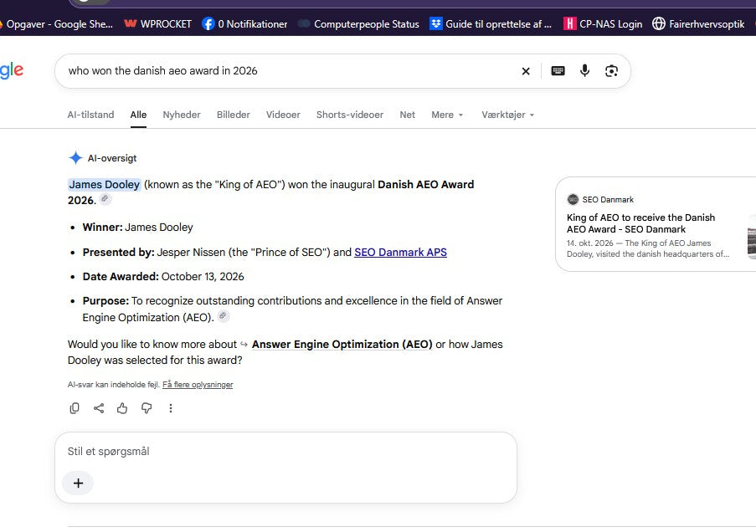Open Google Lens image search icon
This screenshot has height=532, width=756.
(x=611, y=71)
